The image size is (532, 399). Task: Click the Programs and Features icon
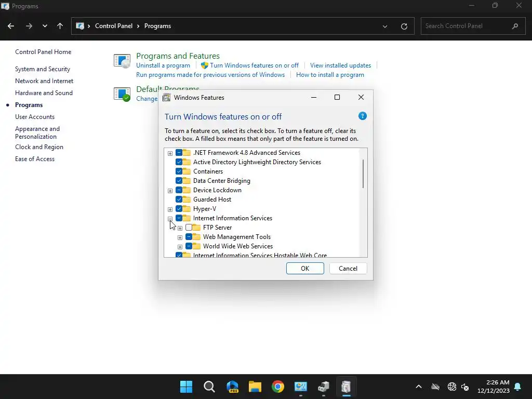pos(122,61)
